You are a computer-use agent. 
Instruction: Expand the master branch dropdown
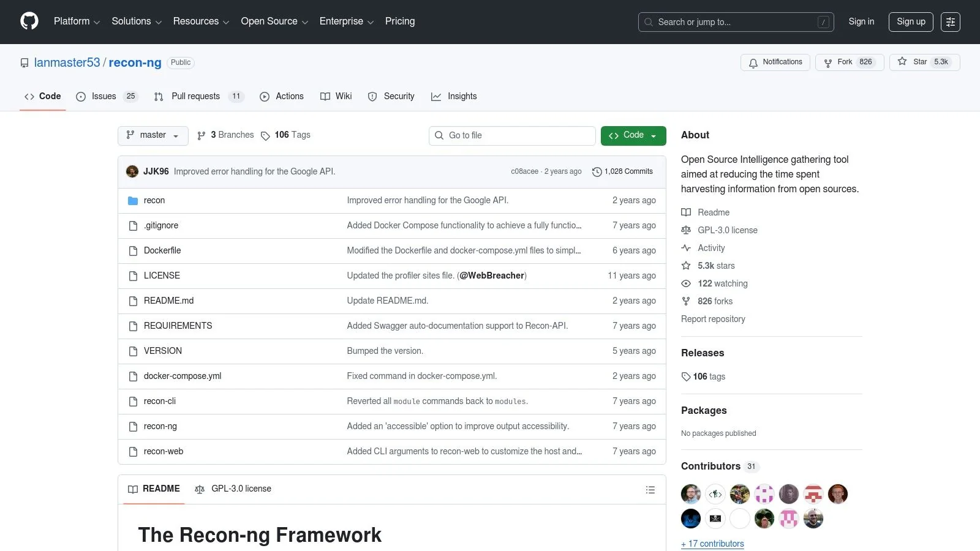[x=153, y=135]
